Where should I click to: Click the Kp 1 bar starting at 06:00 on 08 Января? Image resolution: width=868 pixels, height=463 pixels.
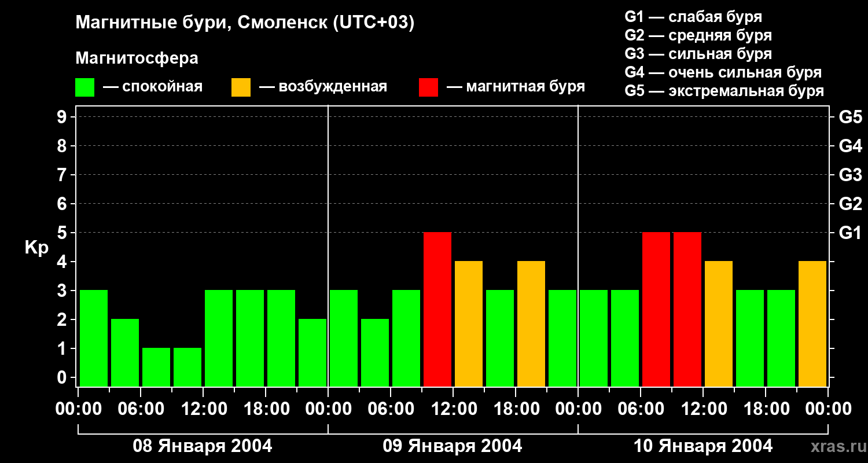click(156, 368)
